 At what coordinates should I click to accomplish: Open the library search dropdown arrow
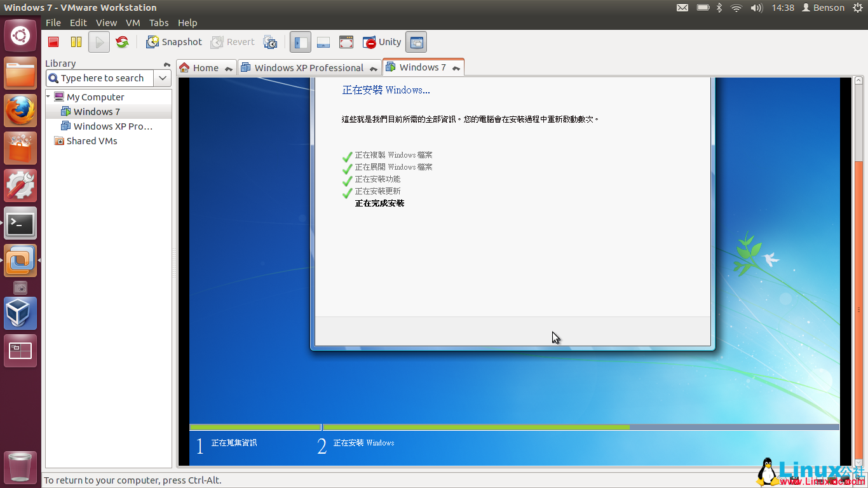(163, 78)
